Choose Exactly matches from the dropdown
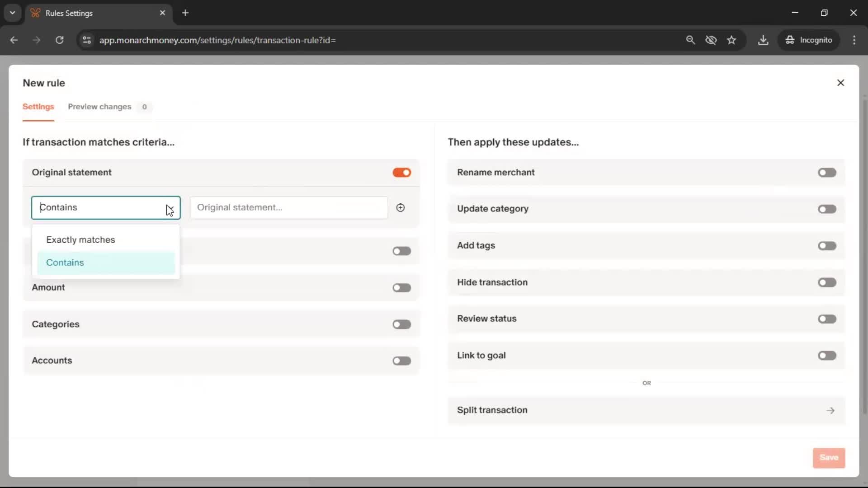The image size is (868, 488). click(x=81, y=240)
